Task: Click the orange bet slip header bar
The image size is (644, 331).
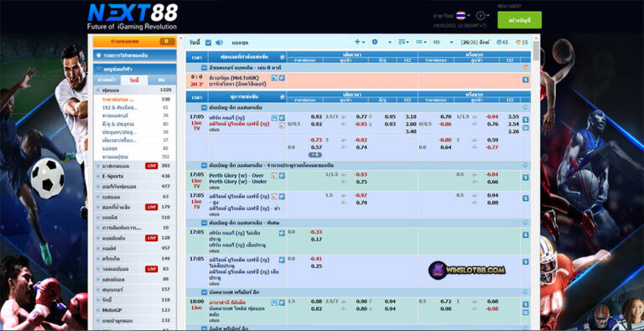Action: (x=134, y=41)
